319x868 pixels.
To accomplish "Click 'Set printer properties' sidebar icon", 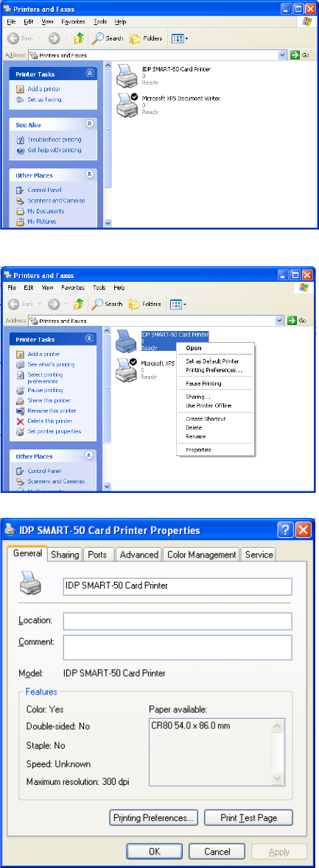I will point(20,431).
